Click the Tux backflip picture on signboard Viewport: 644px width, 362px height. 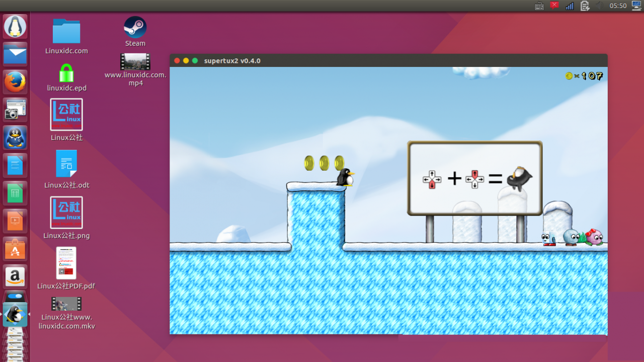click(519, 179)
